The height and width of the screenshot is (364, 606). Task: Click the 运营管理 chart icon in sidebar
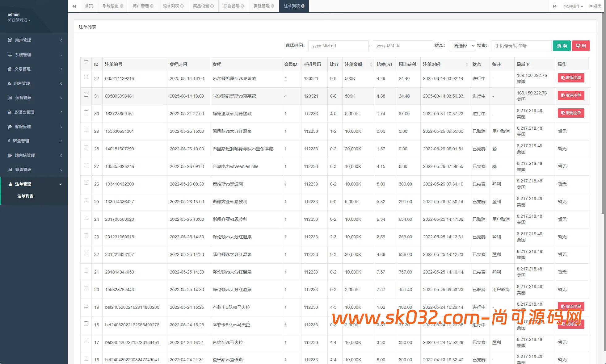[x=10, y=98]
